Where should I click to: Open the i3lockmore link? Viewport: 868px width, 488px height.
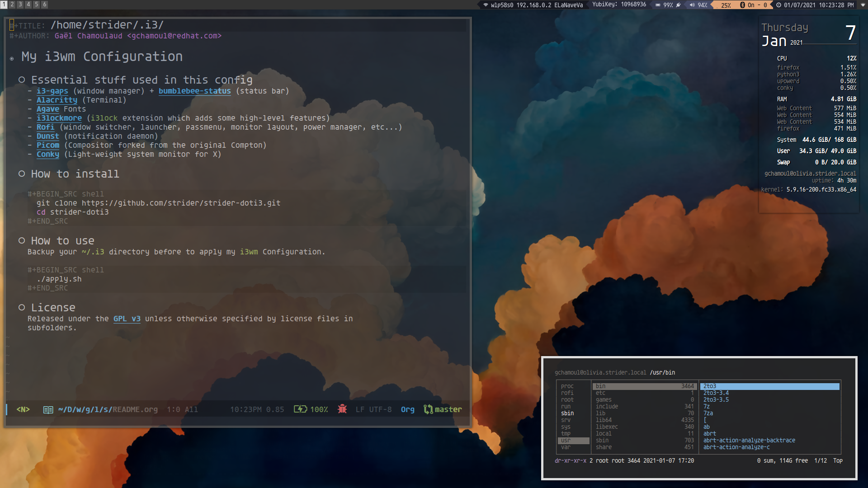pyautogui.click(x=59, y=118)
